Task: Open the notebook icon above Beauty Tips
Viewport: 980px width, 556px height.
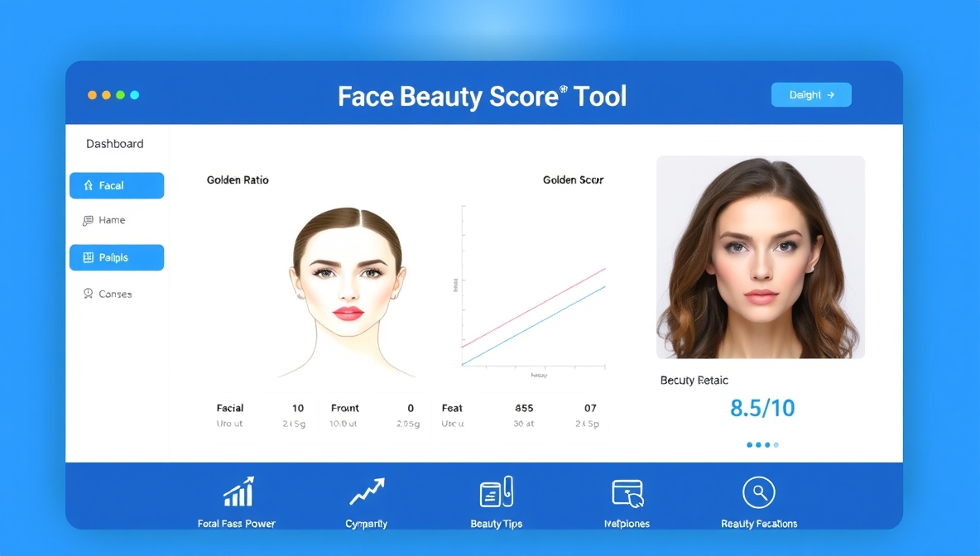Action: [x=496, y=491]
